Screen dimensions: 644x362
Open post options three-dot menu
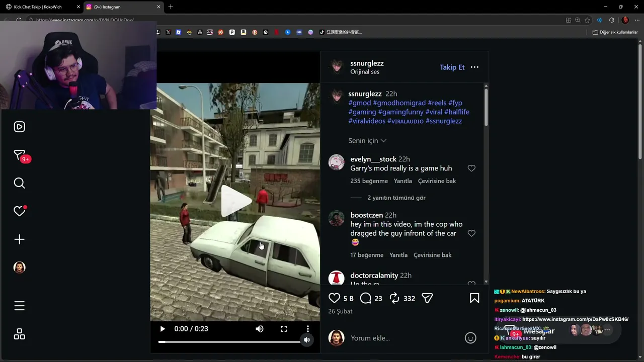point(474,67)
